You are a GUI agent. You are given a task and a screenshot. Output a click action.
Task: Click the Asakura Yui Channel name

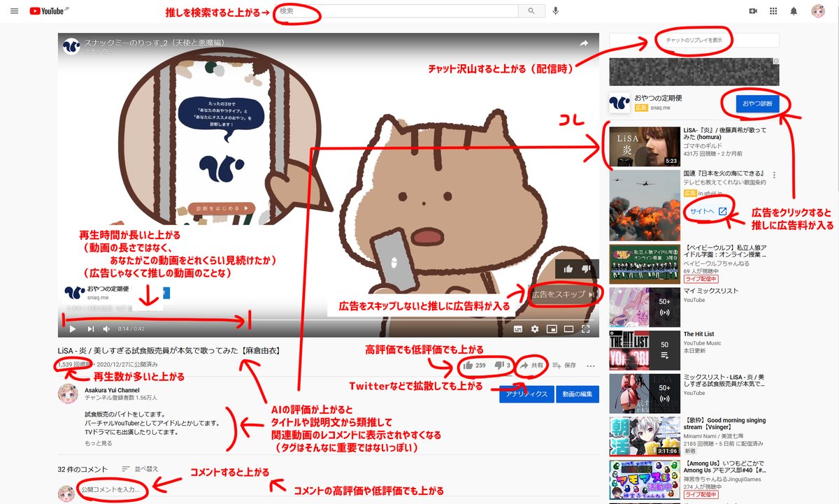[112, 390]
